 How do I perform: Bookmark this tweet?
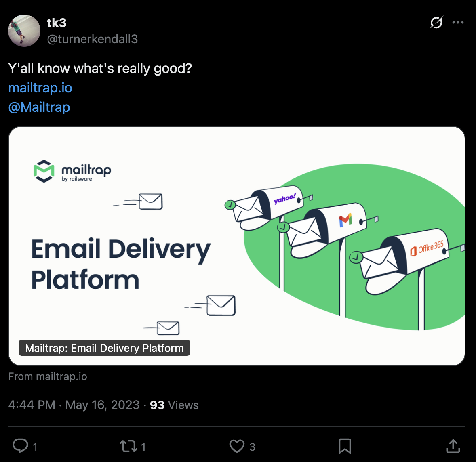(345, 446)
